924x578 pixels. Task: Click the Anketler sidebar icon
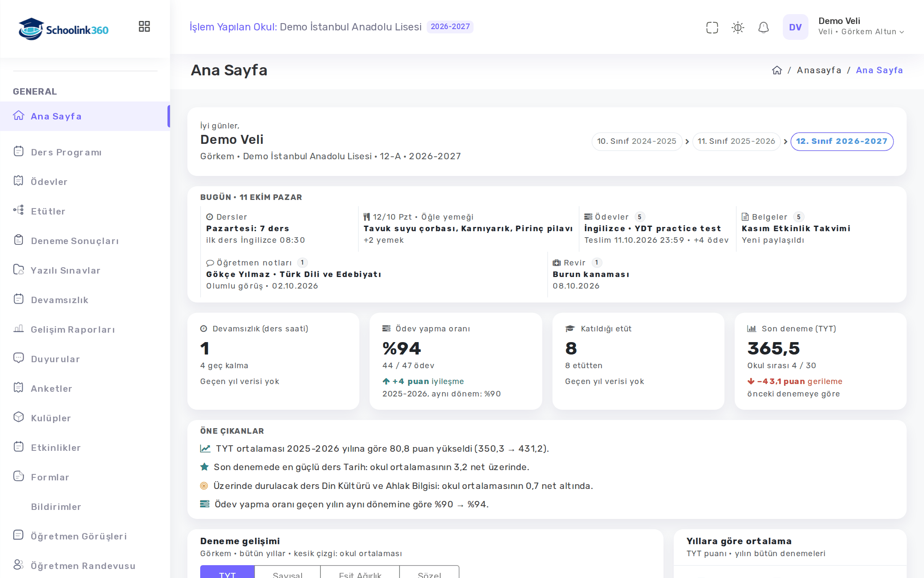tap(18, 387)
